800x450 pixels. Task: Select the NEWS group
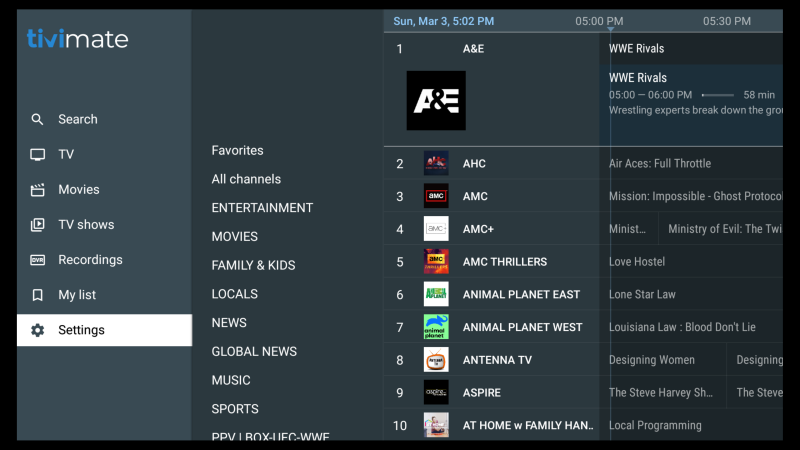click(229, 322)
